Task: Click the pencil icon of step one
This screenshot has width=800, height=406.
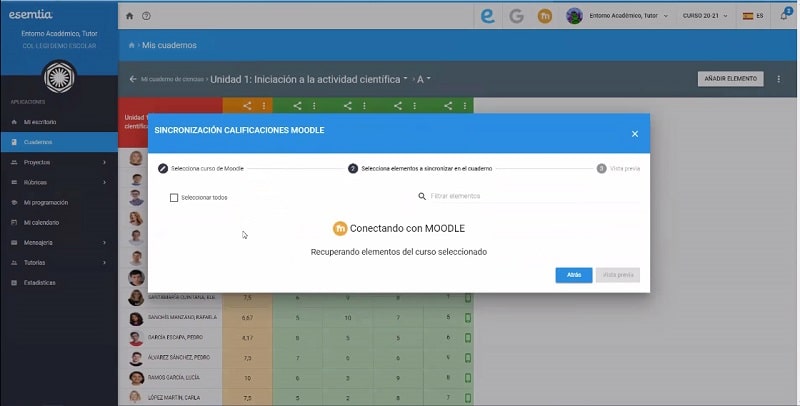Action: [163, 168]
